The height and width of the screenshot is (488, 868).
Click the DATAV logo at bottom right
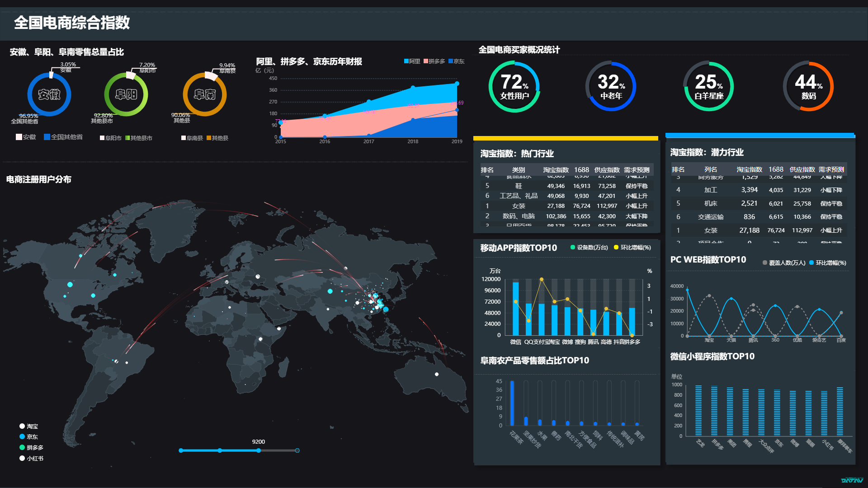click(x=852, y=480)
